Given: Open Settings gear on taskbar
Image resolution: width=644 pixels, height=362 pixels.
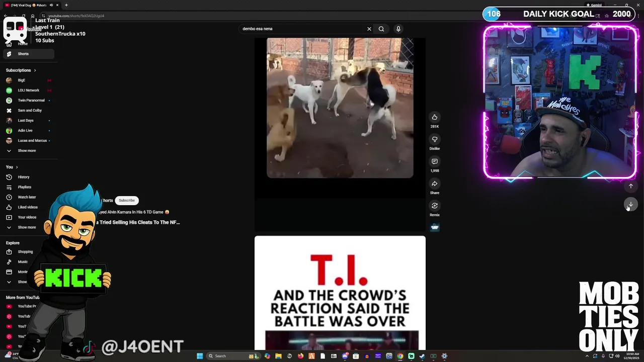Looking at the screenshot, I should 444,356.
